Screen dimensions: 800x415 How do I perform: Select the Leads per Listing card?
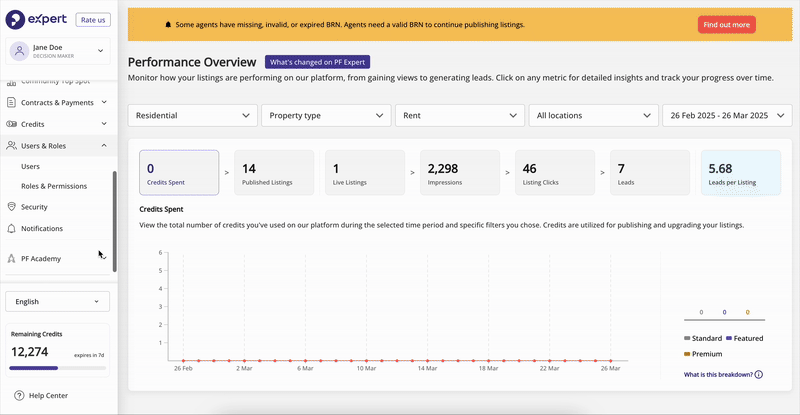[x=741, y=173]
